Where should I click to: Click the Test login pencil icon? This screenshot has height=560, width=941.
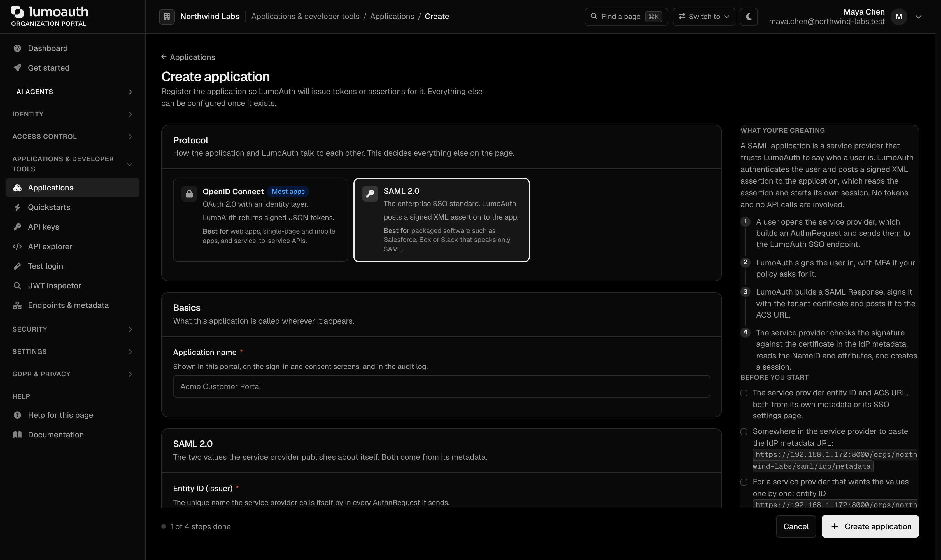click(17, 266)
